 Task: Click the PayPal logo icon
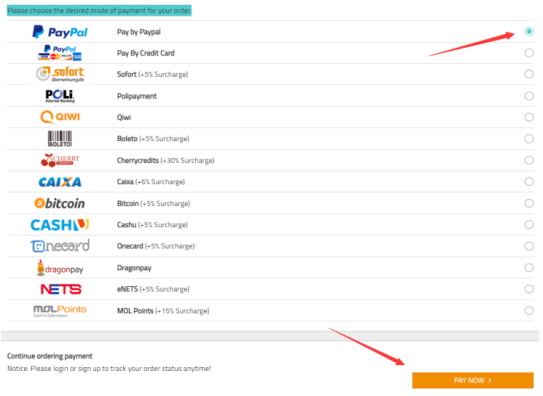60,32
